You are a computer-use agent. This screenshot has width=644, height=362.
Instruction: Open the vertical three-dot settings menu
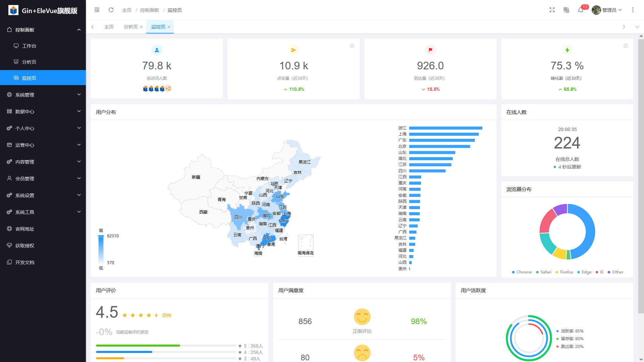633,10
